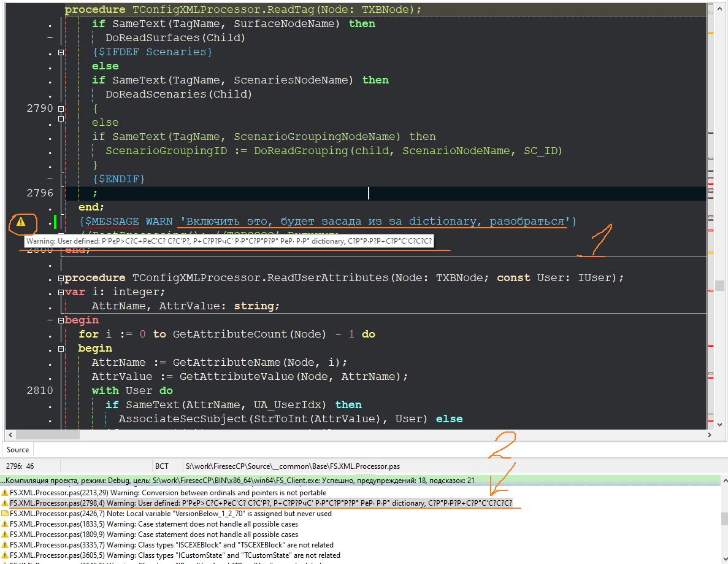The image size is (728, 564).
Task: Collapse the ReadUserAttributes procedure fold
Action: [x=61, y=278]
